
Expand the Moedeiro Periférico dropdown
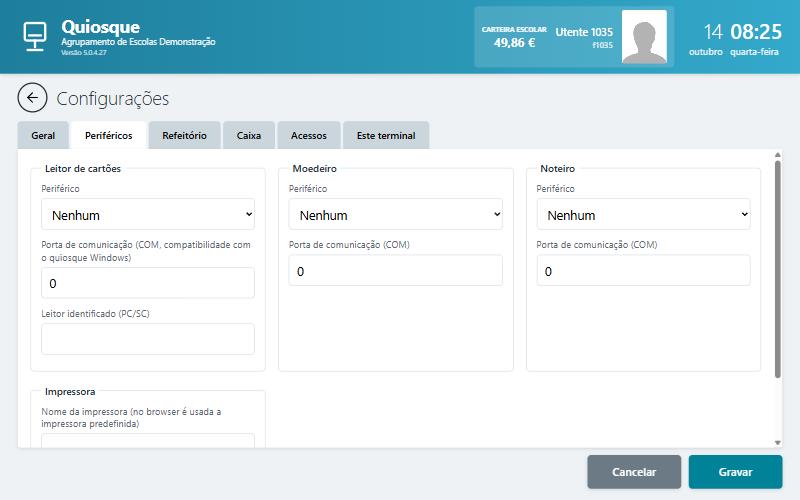click(x=395, y=214)
